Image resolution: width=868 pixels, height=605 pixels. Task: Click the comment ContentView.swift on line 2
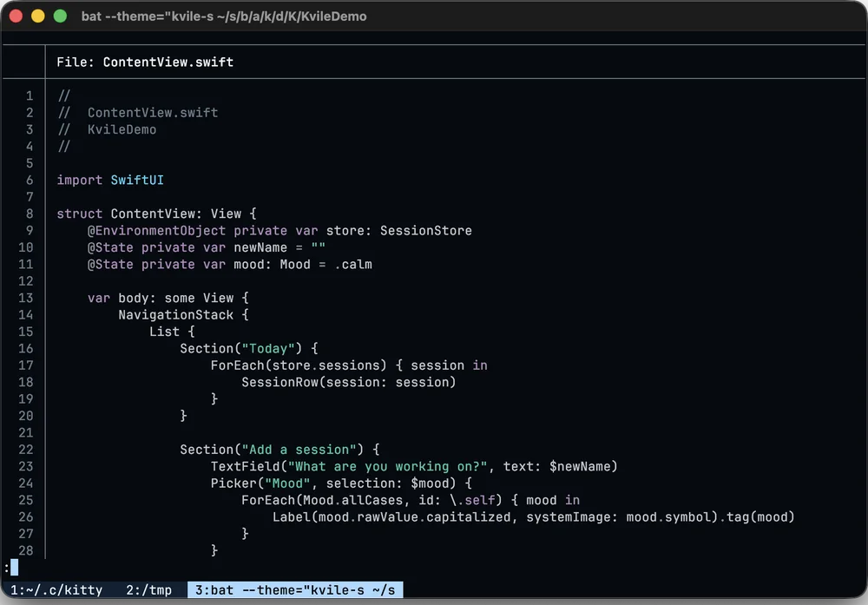coord(153,113)
